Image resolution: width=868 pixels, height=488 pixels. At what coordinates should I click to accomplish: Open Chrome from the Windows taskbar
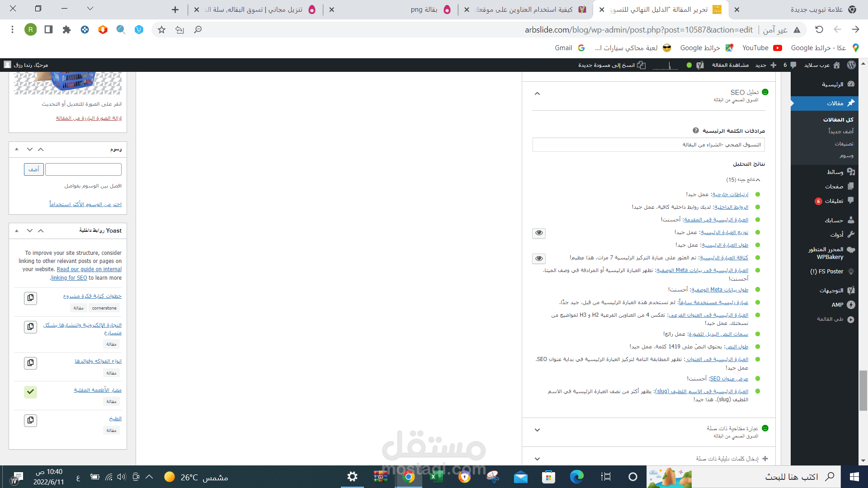(x=409, y=477)
